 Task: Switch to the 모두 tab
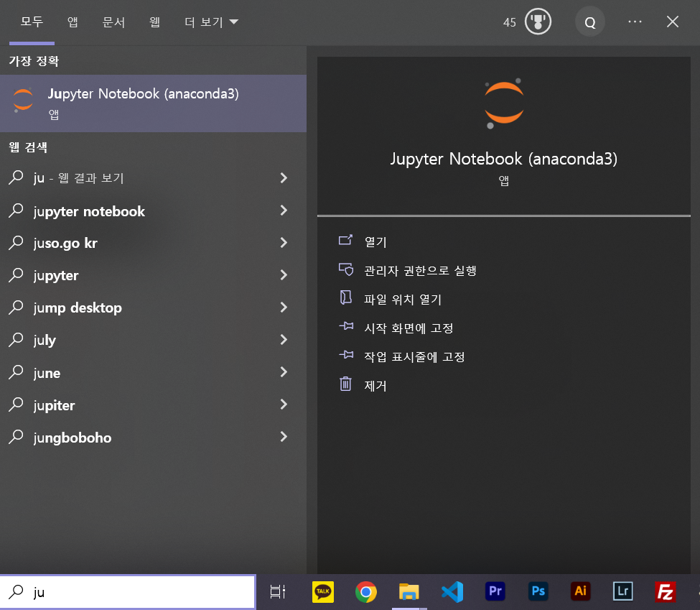click(32, 22)
